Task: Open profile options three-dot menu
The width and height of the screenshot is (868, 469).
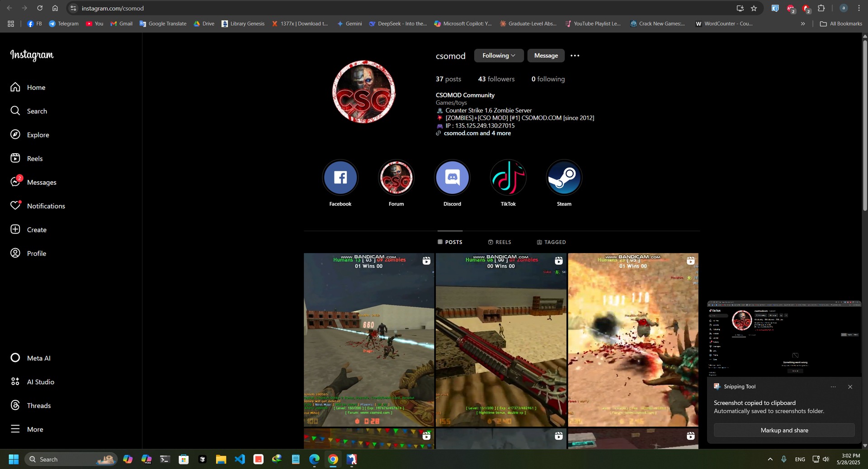Action: [575, 56]
